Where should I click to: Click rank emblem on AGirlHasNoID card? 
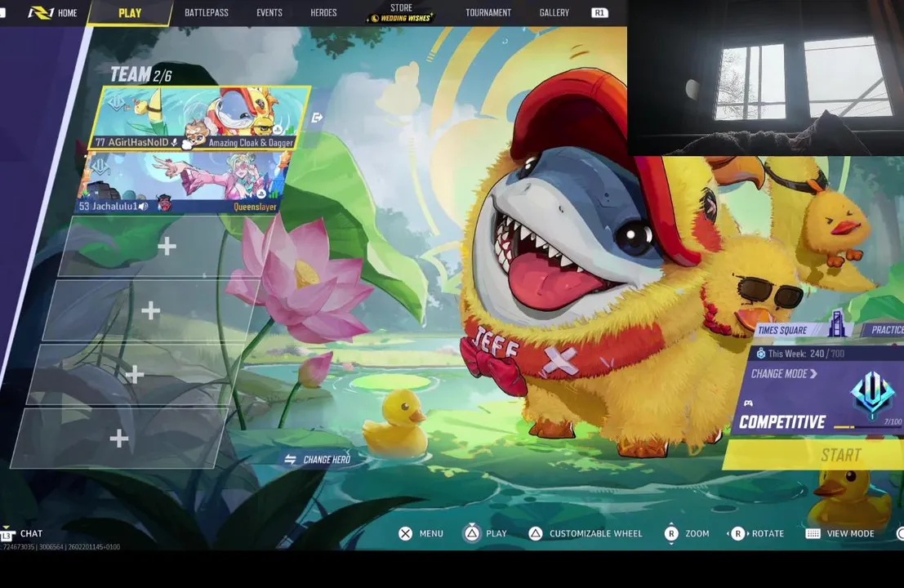[x=116, y=103]
